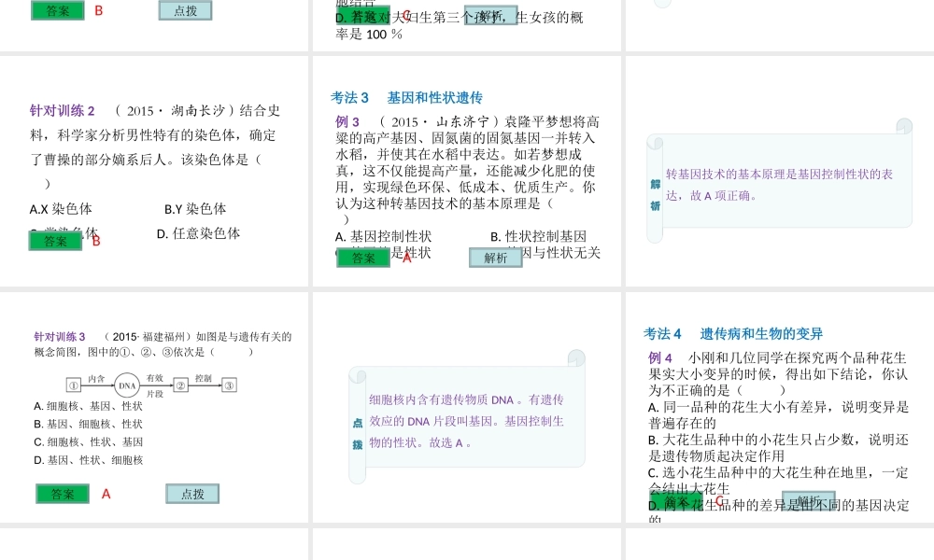Click the 考法 3 基因和性状遗传 heading
934x560 pixels.
coord(406,98)
